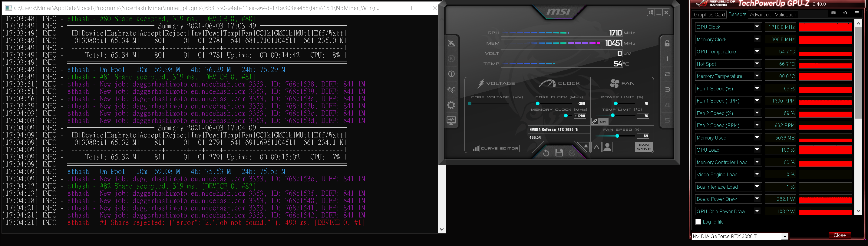Open the Advanced tab in GPU-Z
868x246 pixels.
pyautogui.click(x=760, y=15)
